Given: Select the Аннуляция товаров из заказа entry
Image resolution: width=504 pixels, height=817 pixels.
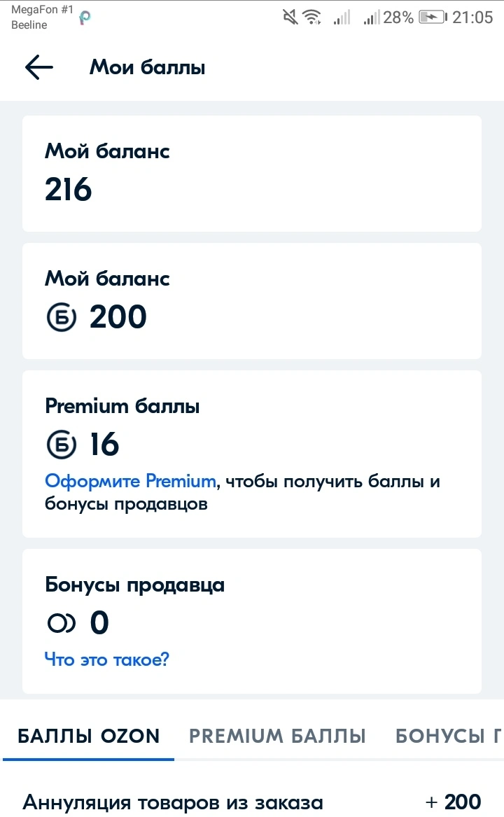Looking at the screenshot, I should [252, 802].
